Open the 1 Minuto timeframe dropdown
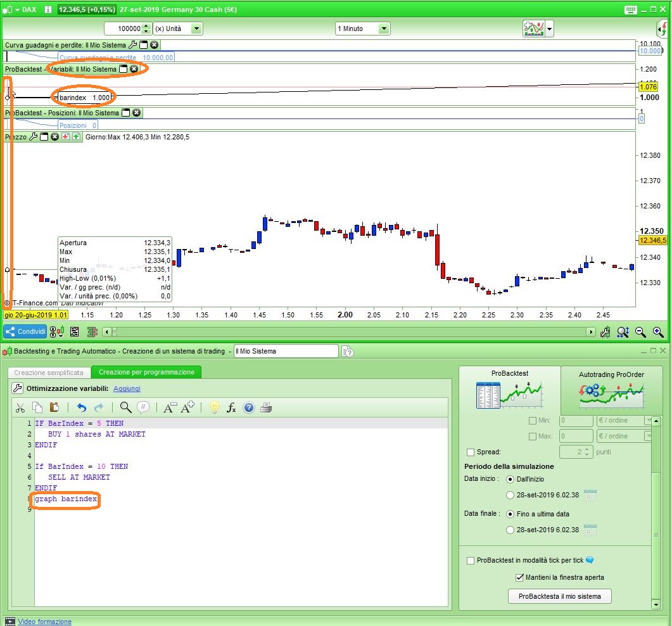672x626 pixels. (384, 29)
